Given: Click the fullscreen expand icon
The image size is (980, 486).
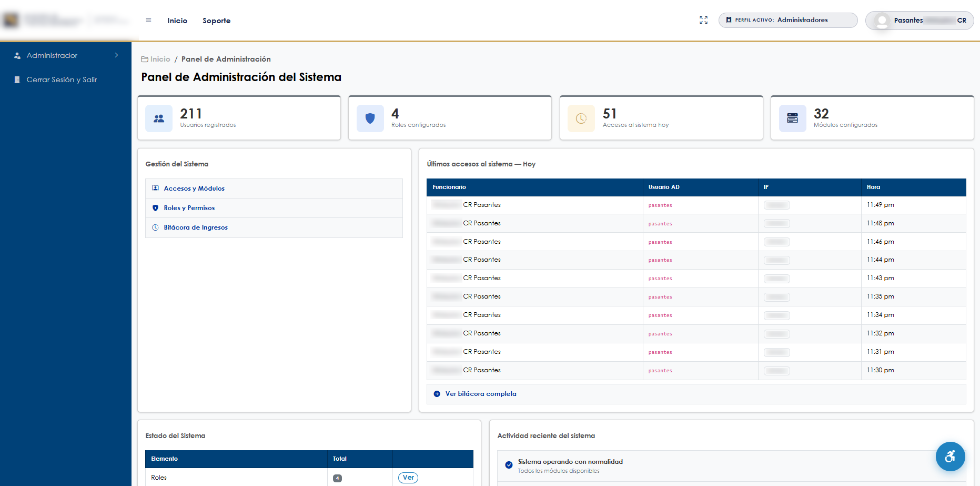Looking at the screenshot, I should point(703,21).
